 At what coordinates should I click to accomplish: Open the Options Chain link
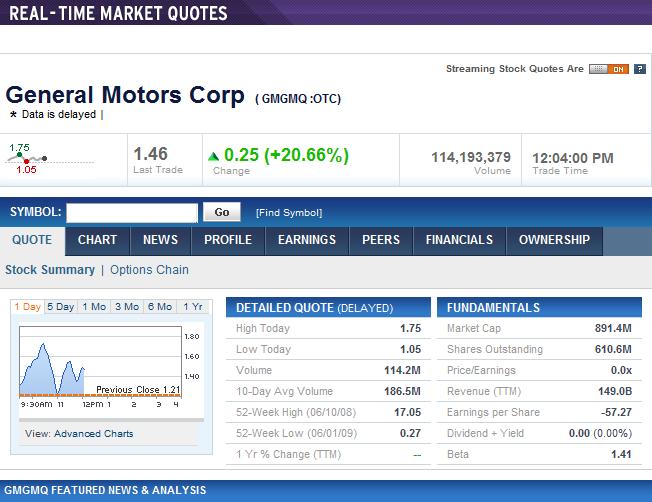149,270
